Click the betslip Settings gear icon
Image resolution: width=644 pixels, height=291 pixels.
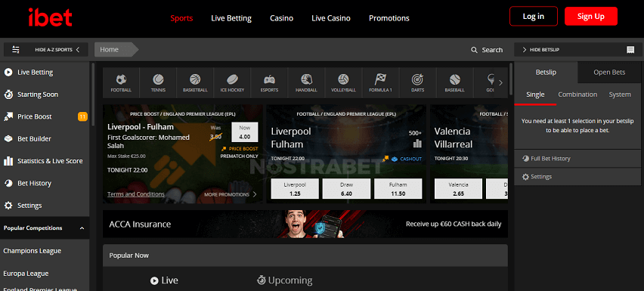coord(525,177)
